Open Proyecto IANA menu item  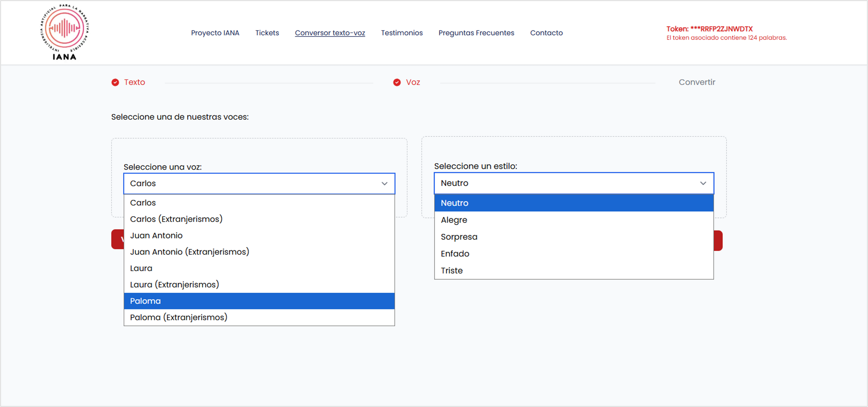(x=215, y=33)
